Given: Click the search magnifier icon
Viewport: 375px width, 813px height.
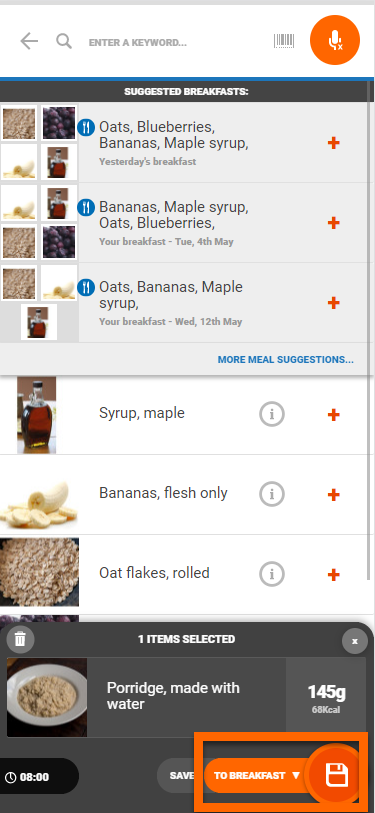Looking at the screenshot, I should pos(64,41).
